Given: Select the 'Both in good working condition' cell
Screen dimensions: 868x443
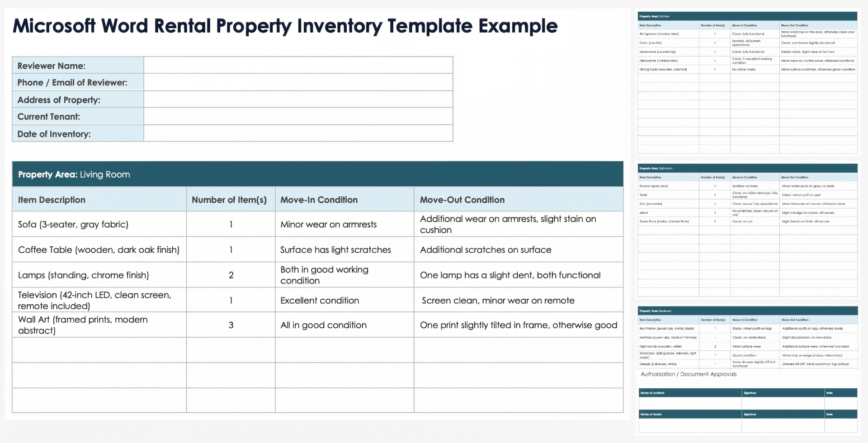Looking at the screenshot, I should [344, 275].
